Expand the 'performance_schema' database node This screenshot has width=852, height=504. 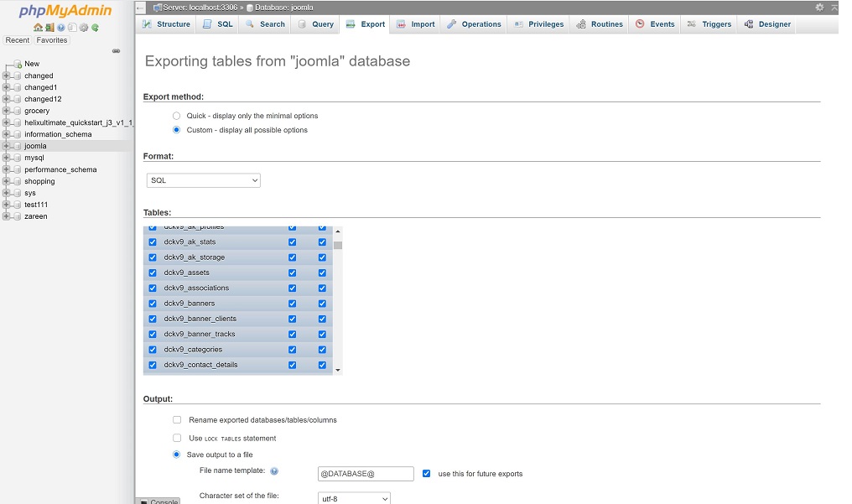[6, 169]
